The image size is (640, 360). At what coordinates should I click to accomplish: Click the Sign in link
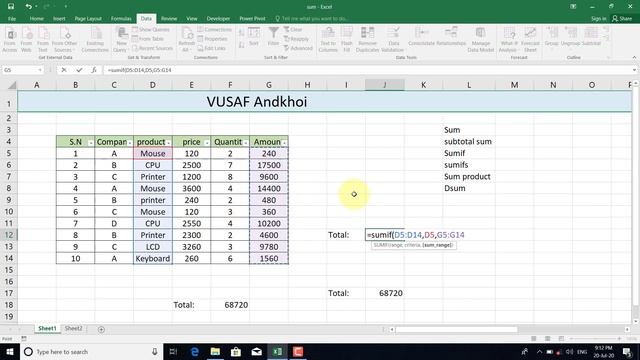[598, 18]
